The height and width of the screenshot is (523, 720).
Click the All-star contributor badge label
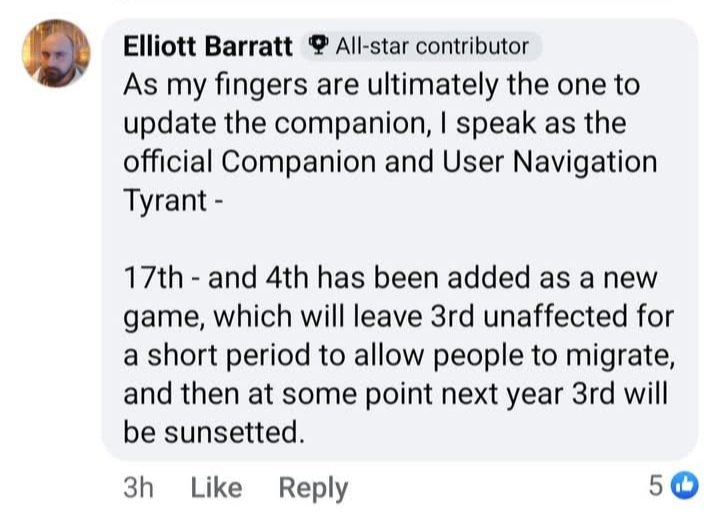pos(431,45)
